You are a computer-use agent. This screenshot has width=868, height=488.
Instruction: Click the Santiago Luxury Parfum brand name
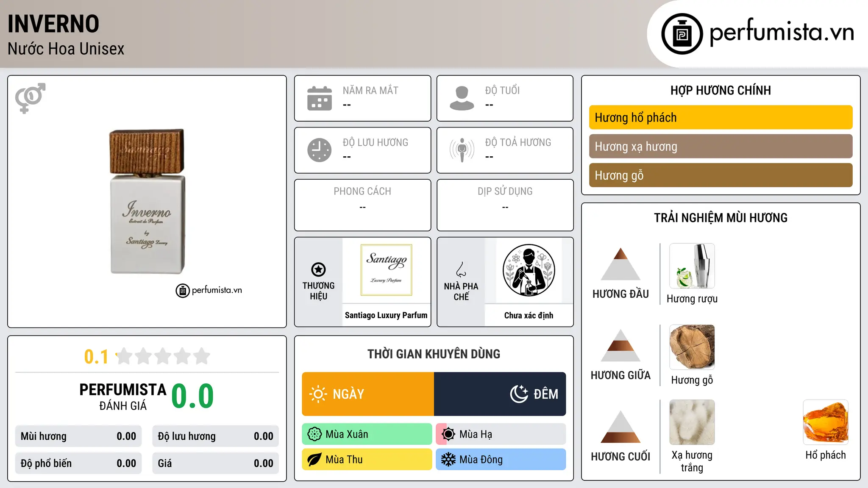click(386, 315)
